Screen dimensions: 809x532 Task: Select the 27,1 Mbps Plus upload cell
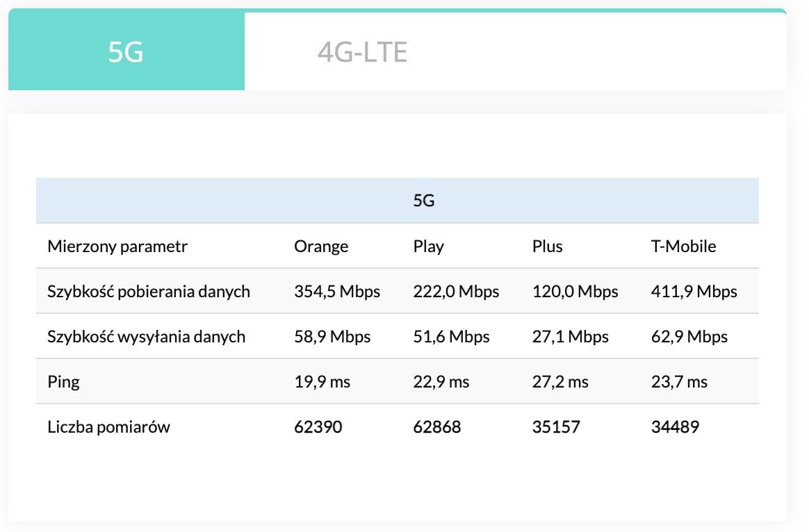[570, 336]
